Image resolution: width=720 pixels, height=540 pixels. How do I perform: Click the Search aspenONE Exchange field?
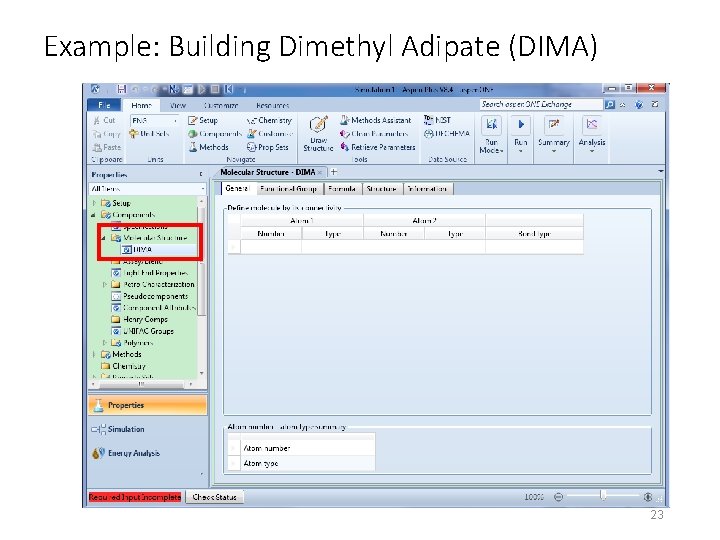coord(541,105)
